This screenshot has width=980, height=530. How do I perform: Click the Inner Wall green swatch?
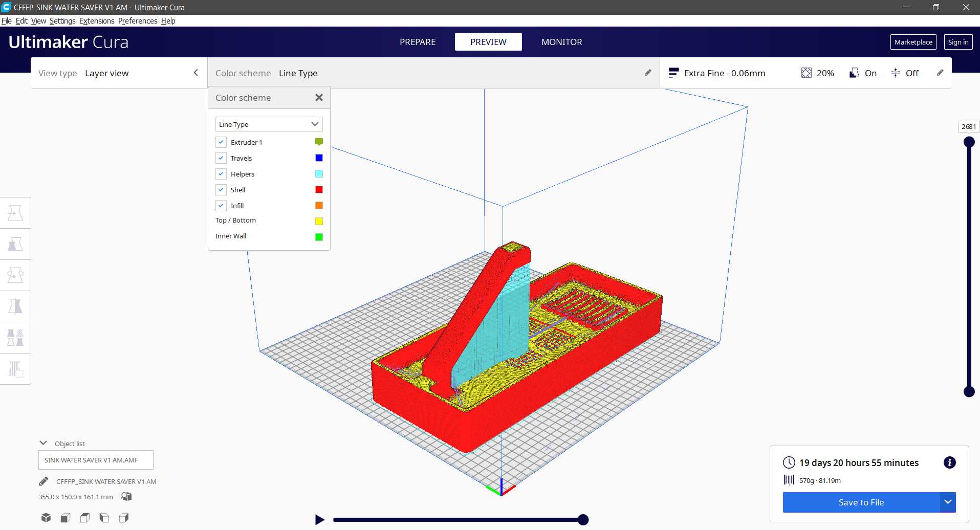(x=319, y=237)
